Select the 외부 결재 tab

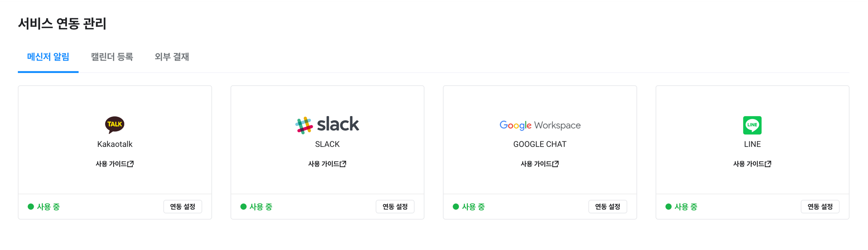click(x=172, y=57)
